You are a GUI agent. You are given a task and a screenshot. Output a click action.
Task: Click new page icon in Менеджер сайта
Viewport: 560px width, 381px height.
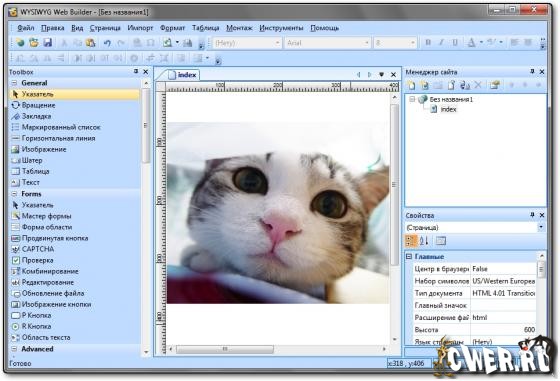(412, 85)
